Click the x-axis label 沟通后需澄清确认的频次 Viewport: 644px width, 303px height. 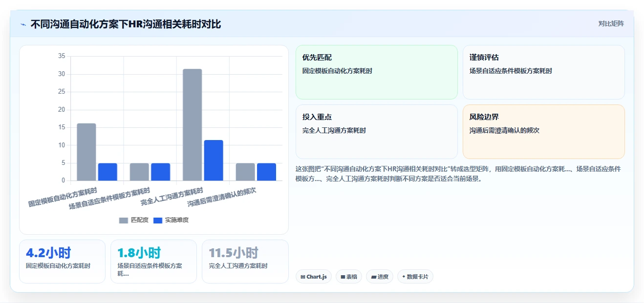click(222, 197)
